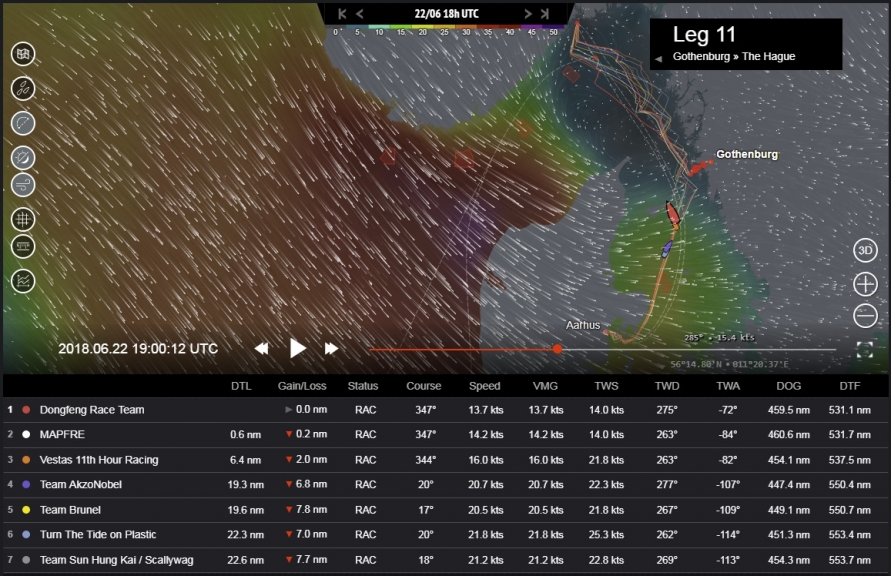The image size is (891, 576).
Task: Click the 22/06 18h UTC forecast time
Action: point(447,14)
